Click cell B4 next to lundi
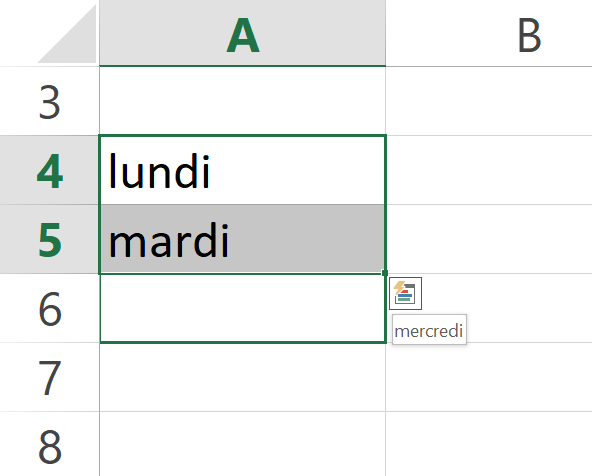Screen dimensions: 592x476 tap(489, 170)
